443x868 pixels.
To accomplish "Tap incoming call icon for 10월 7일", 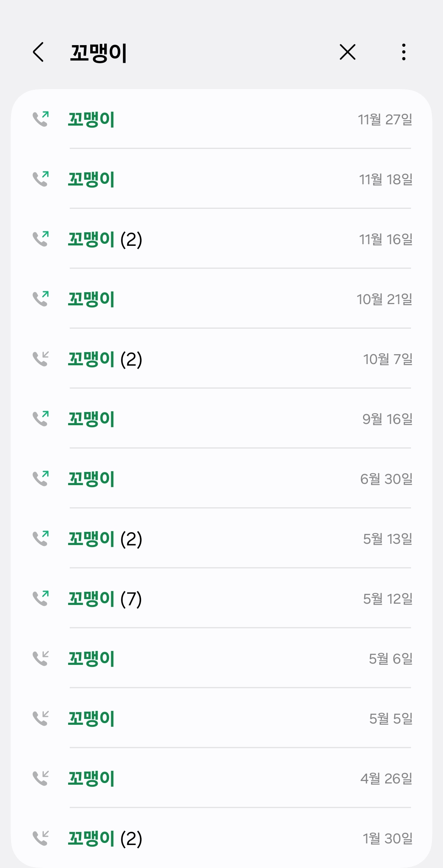I will (41, 359).
